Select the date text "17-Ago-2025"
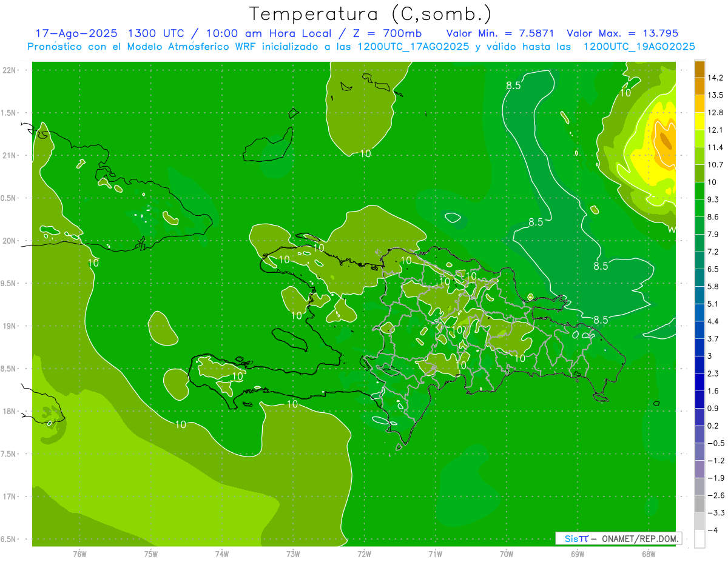The width and height of the screenshot is (728, 562). [x=76, y=33]
